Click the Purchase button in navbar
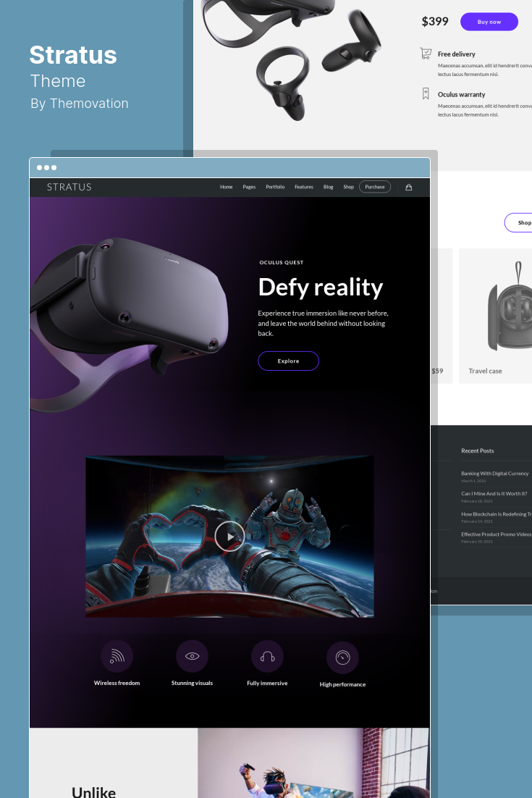Screen dimensions: 532x798 [375, 187]
